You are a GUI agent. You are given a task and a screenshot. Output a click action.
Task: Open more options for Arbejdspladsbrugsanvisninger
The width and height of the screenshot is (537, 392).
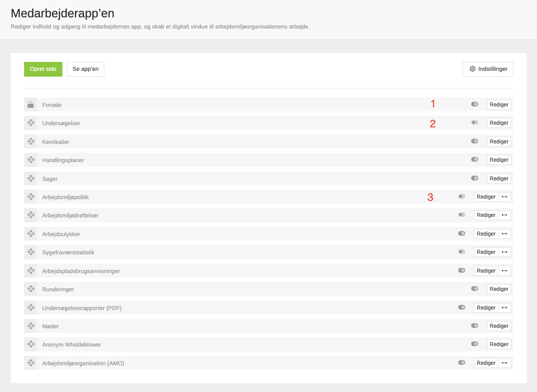pyautogui.click(x=504, y=271)
